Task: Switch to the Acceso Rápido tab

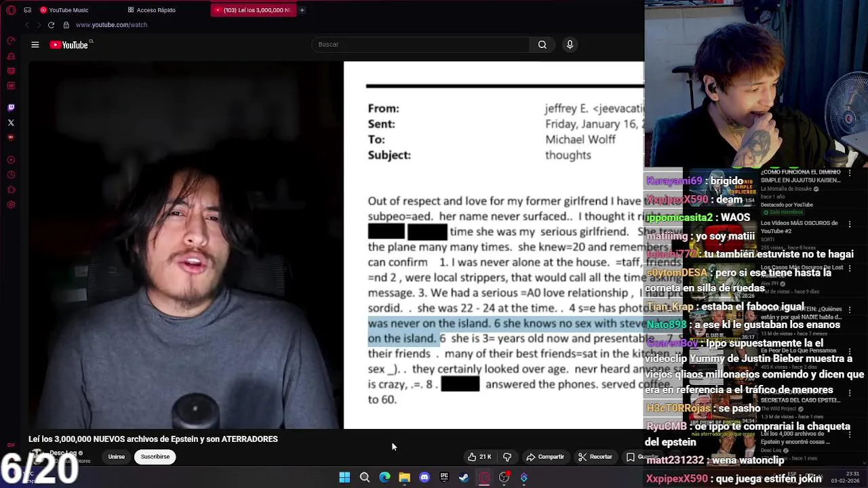Action: [x=152, y=10]
